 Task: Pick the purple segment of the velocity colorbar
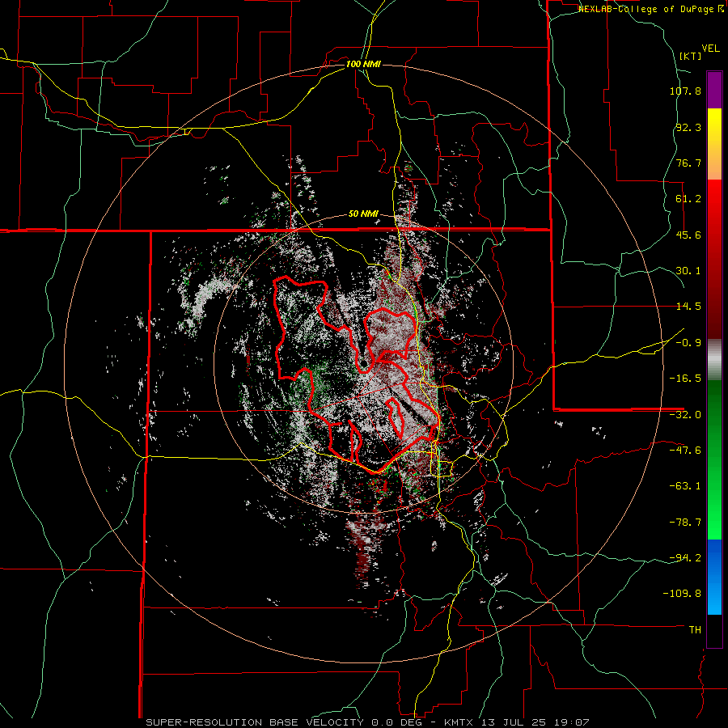tap(714, 90)
